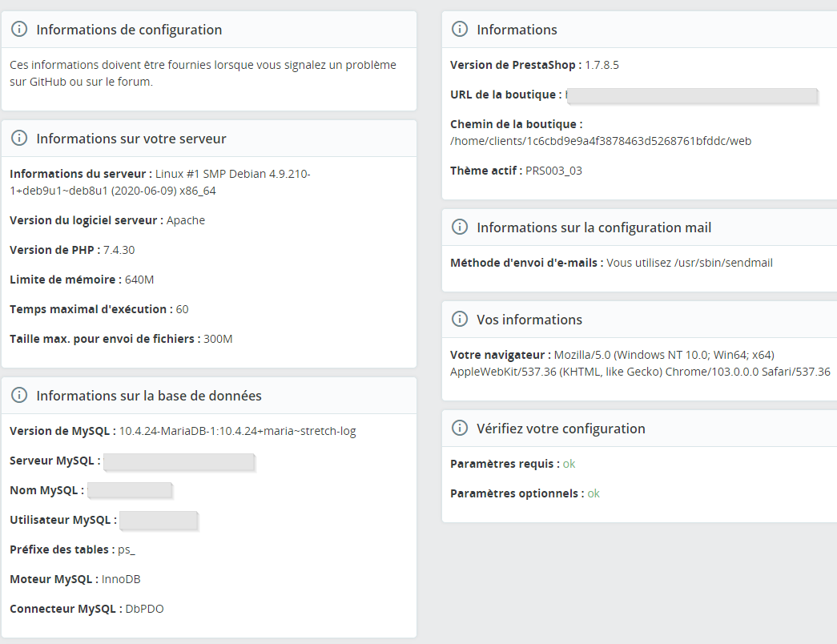The image size is (837, 644).
Task: Click the hidden Nom MySQL value
Action: point(130,490)
